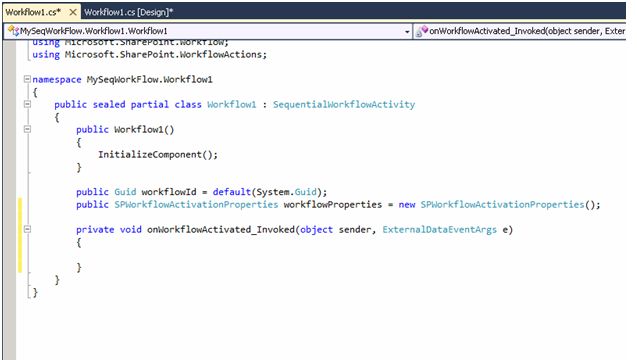Click on InitializeComponent(); call
This screenshot has height=360, width=637.
click(x=158, y=154)
